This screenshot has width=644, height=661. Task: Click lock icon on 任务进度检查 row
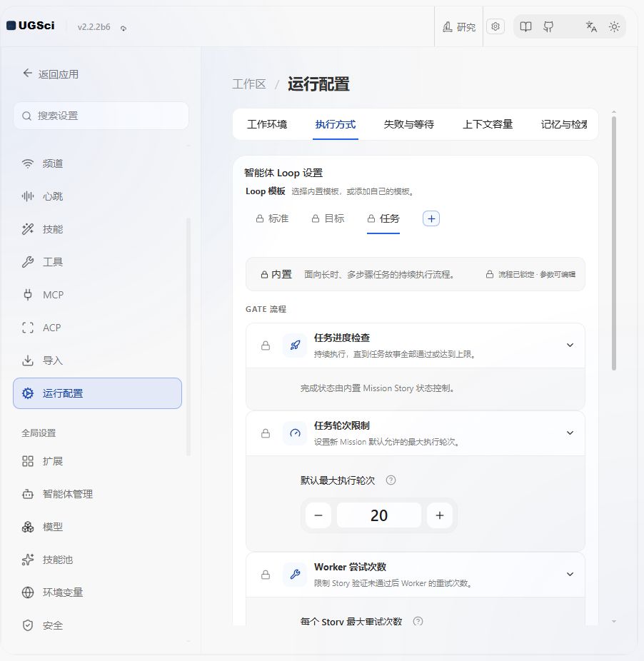tap(266, 345)
